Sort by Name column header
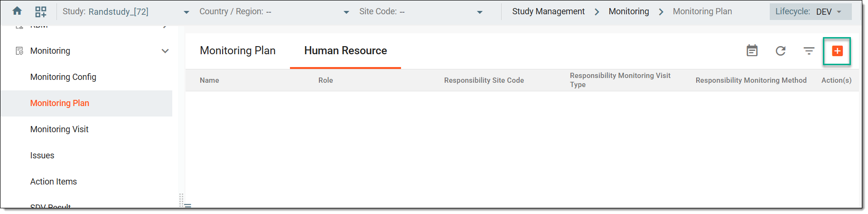This screenshot has height=214, width=868. coord(209,80)
